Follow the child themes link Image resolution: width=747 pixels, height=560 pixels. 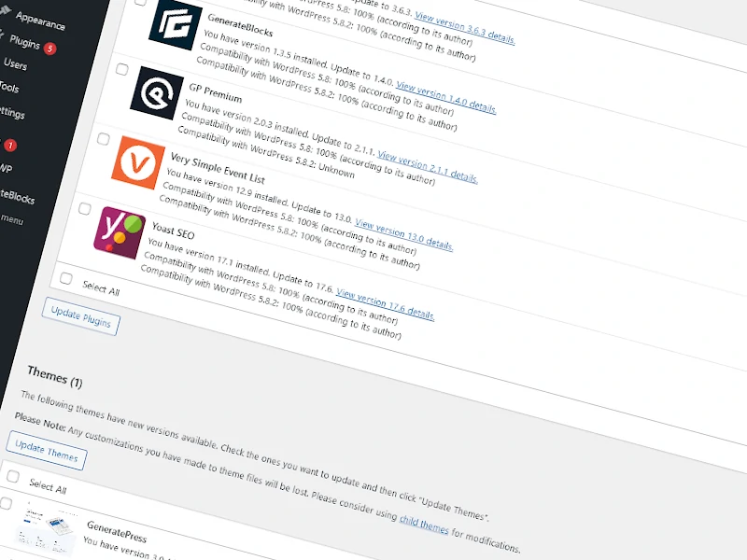(424, 525)
